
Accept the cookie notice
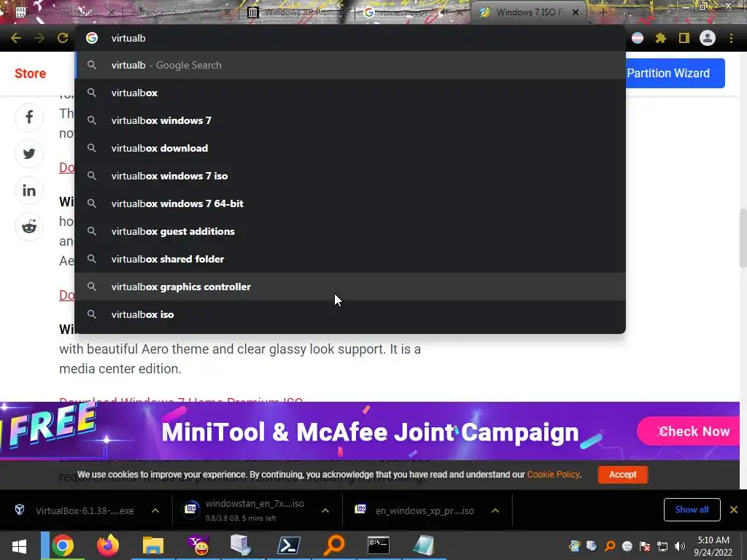[x=623, y=474]
